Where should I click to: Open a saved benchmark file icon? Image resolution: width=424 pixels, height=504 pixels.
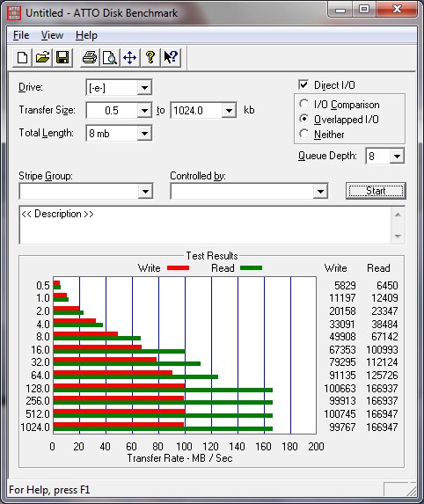[42, 58]
